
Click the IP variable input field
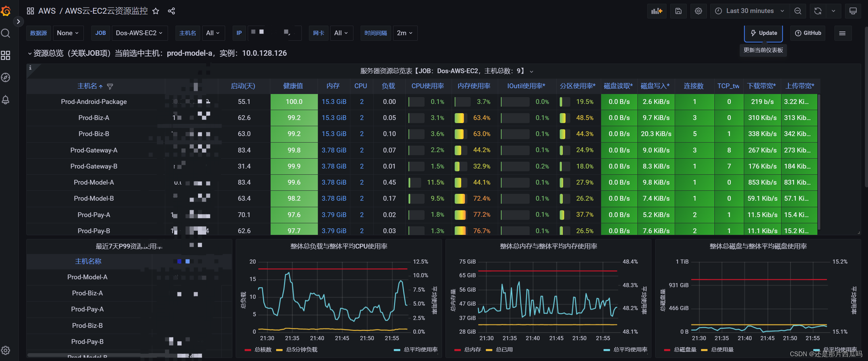tap(274, 33)
